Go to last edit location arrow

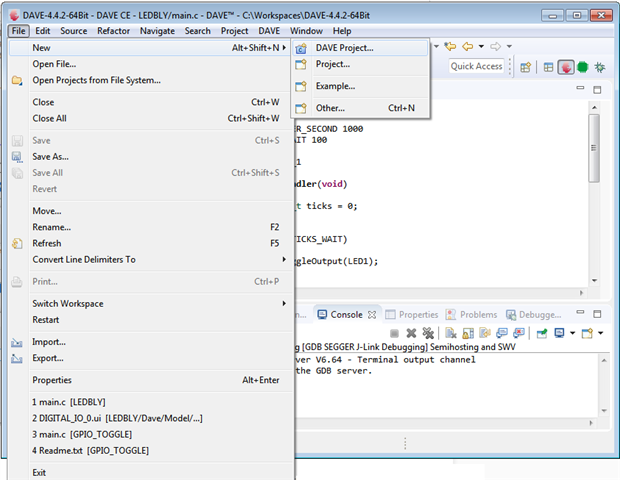tap(450, 46)
